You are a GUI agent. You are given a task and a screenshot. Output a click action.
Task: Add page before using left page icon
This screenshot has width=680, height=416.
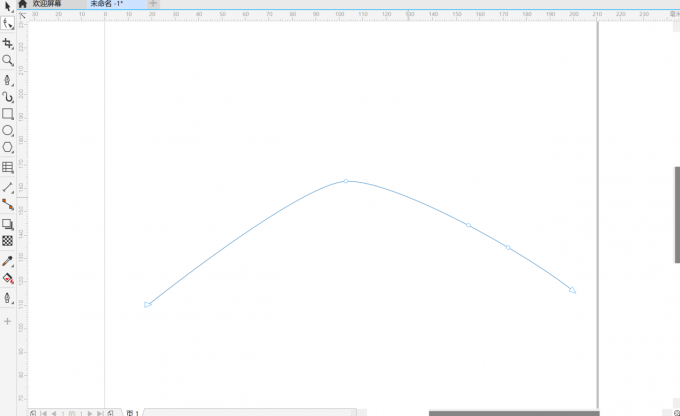click(x=33, y=413)
